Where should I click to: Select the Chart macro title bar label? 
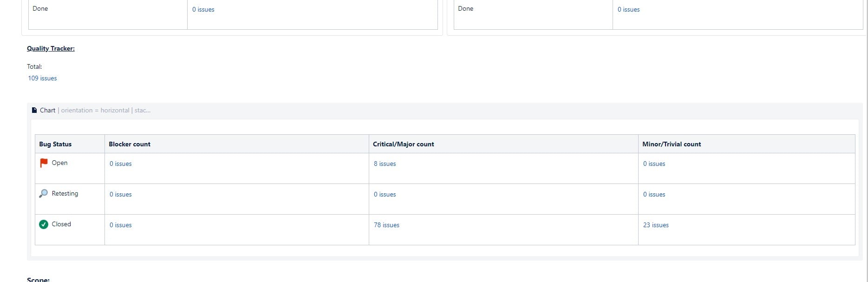pyautogui.click(x=47, y=110)
